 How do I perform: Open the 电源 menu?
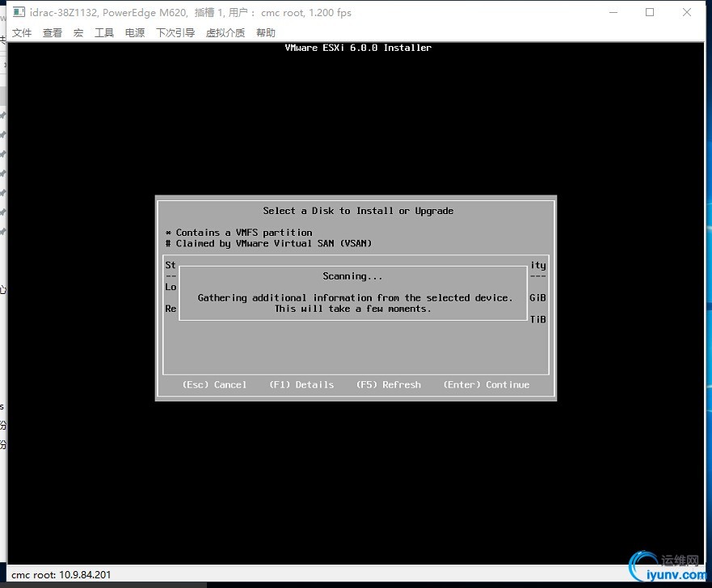[x=135, y=32]
